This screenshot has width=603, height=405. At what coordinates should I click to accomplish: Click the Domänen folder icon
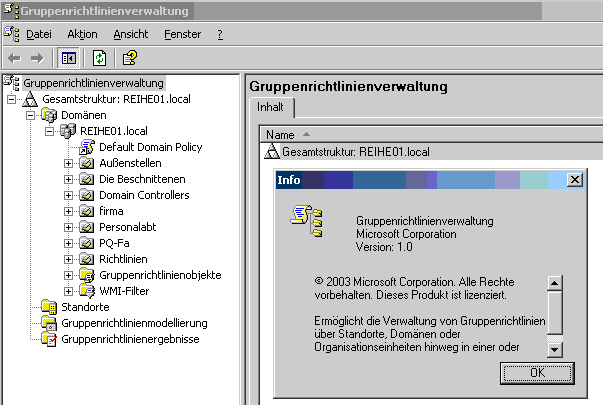49,115
